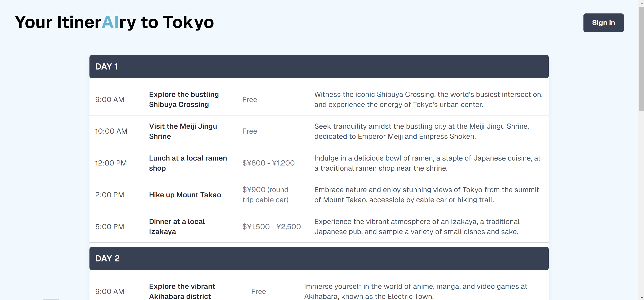644x300 pixels.
Task: Open the Lunch at a local ramen shop entry
Action: pos(188,163)
